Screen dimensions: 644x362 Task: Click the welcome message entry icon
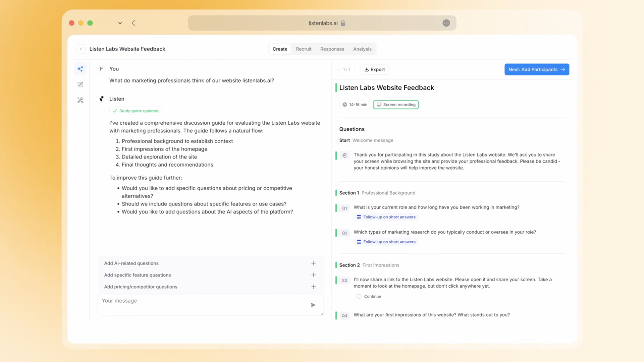click(x=344, y=155)
